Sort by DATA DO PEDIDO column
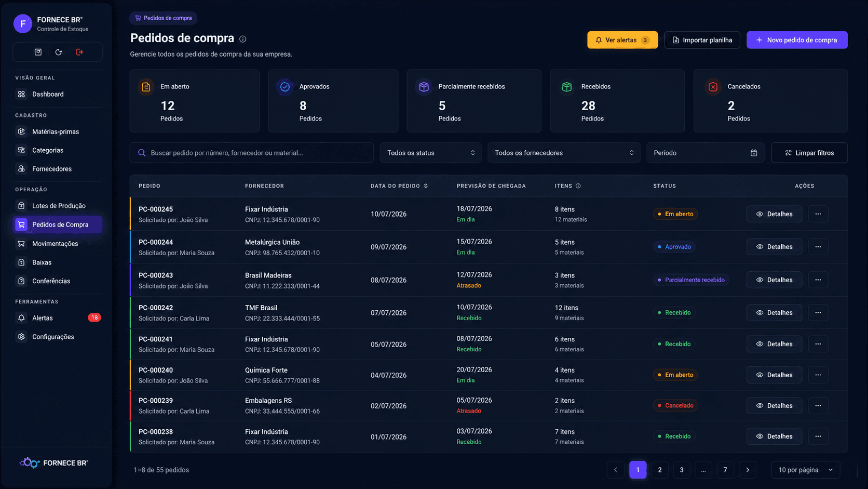868x489 pixels. tap(399, 186)
